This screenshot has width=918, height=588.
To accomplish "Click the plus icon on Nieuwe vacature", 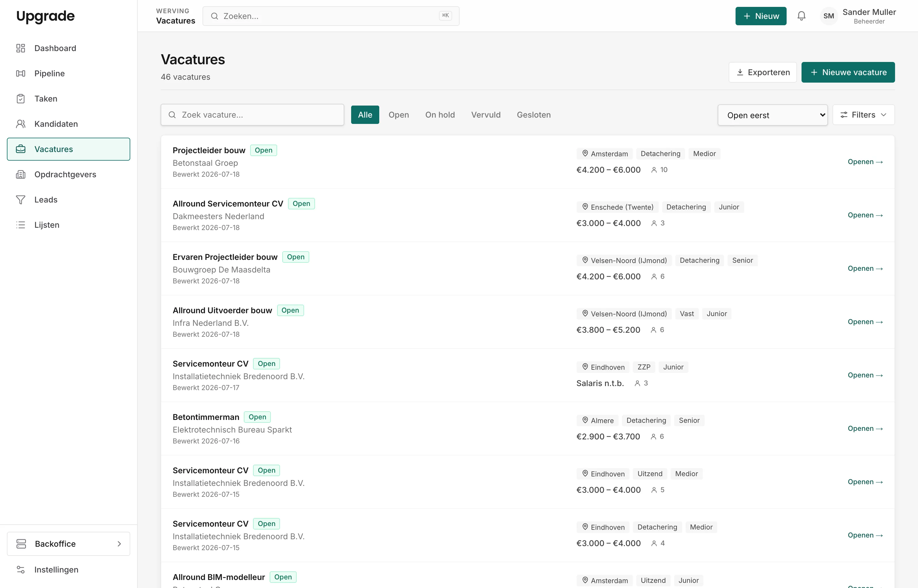I will [x=814, y=72].
